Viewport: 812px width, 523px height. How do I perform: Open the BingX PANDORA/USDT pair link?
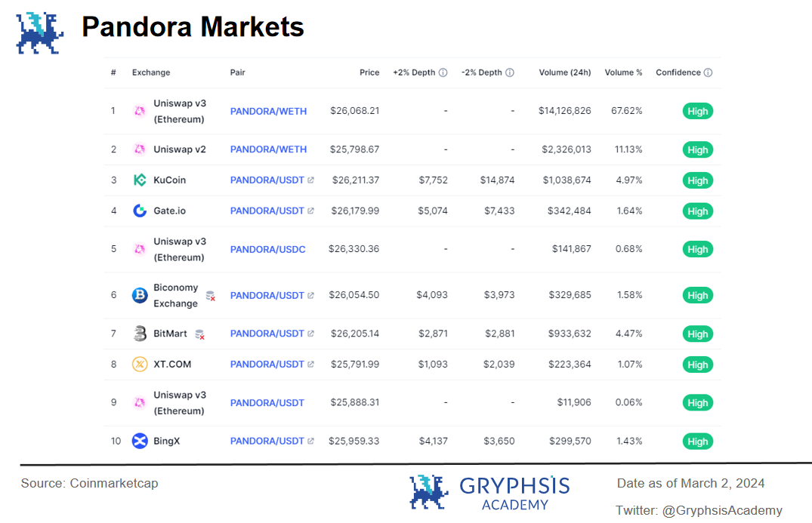pyautogui.click(x=267, y=441)
